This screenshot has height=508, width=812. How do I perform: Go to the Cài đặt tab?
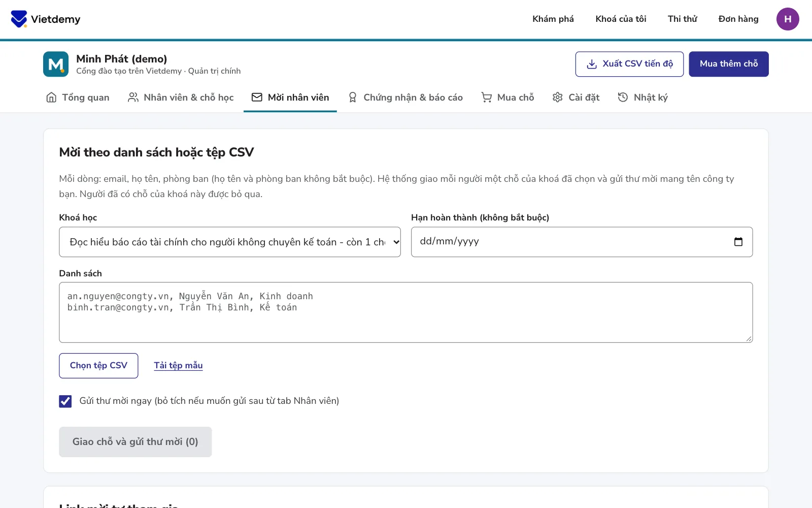[x=576, y=98]
